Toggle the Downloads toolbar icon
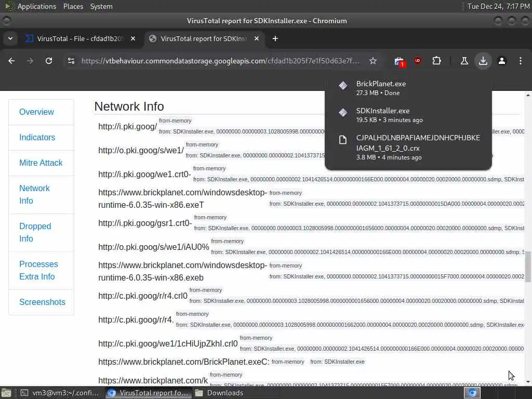The image size is (532, 399). [x=483, y=61]
